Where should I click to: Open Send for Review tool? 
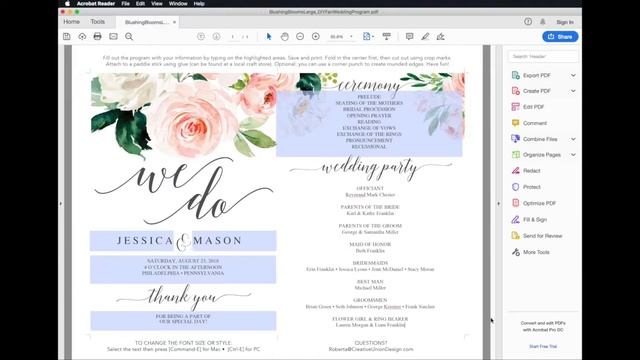(542, 236)
